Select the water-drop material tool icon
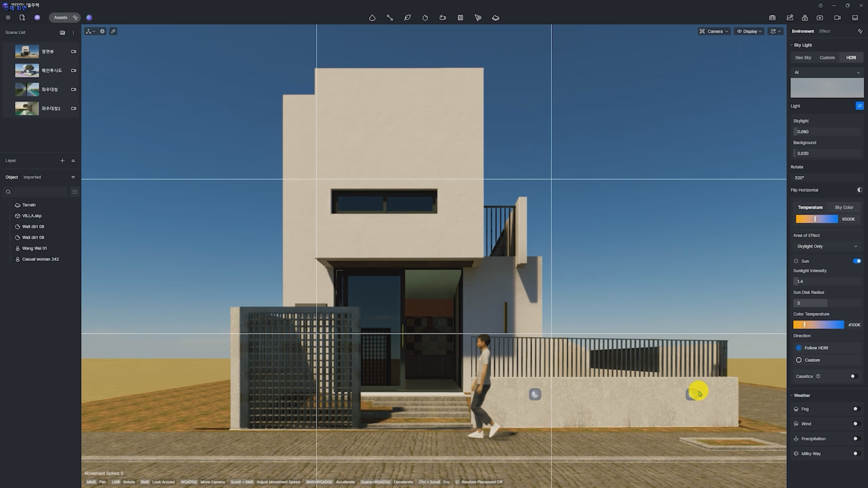Screen dimensions: 868x488 (x=372, y=18)
